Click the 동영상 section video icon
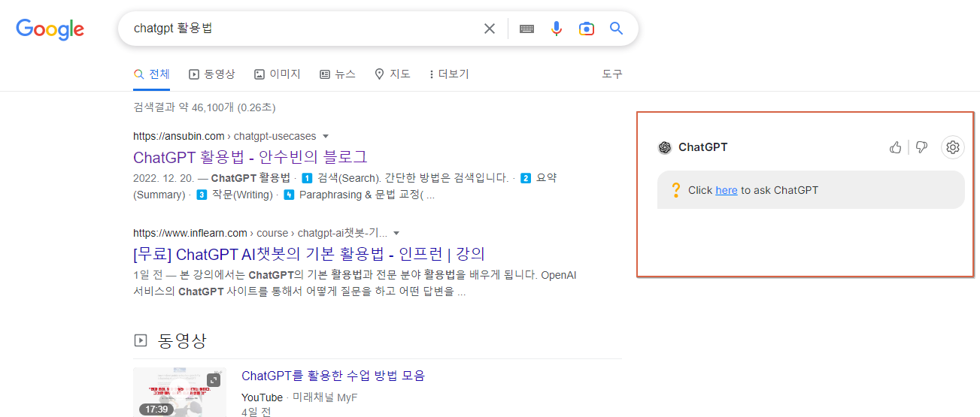The width and height of the screenshot is (980, 417). coord(140,340)
